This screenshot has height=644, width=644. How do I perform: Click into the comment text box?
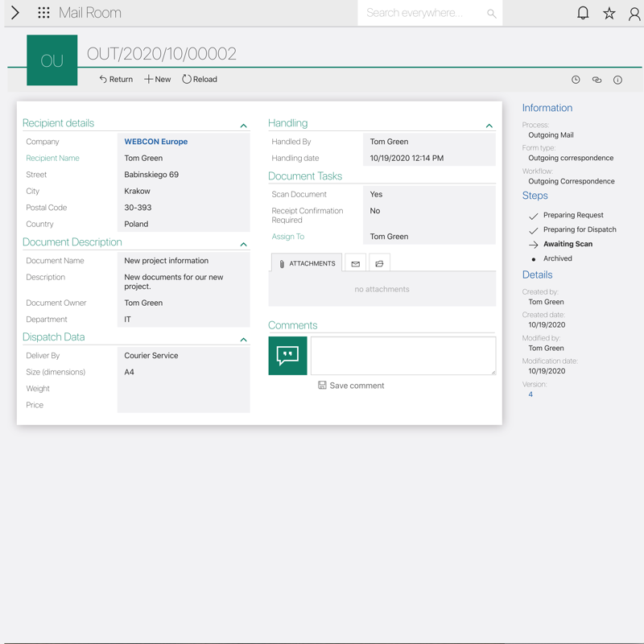click(402, 356)
